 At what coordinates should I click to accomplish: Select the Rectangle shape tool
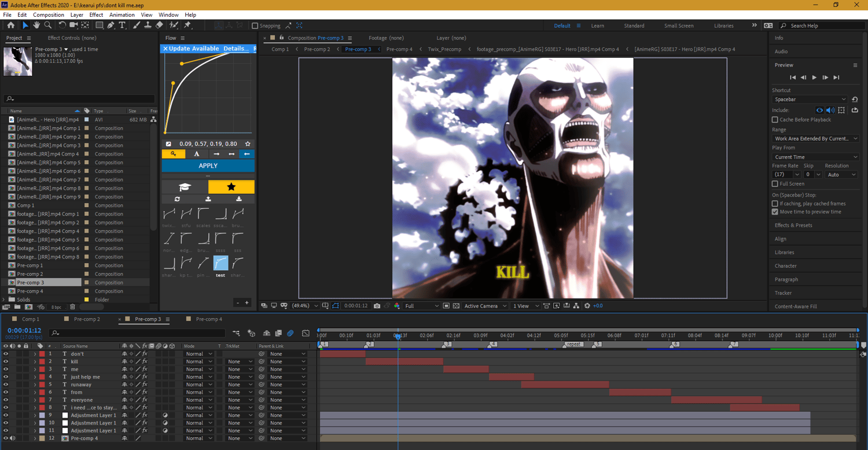(100, 25)
